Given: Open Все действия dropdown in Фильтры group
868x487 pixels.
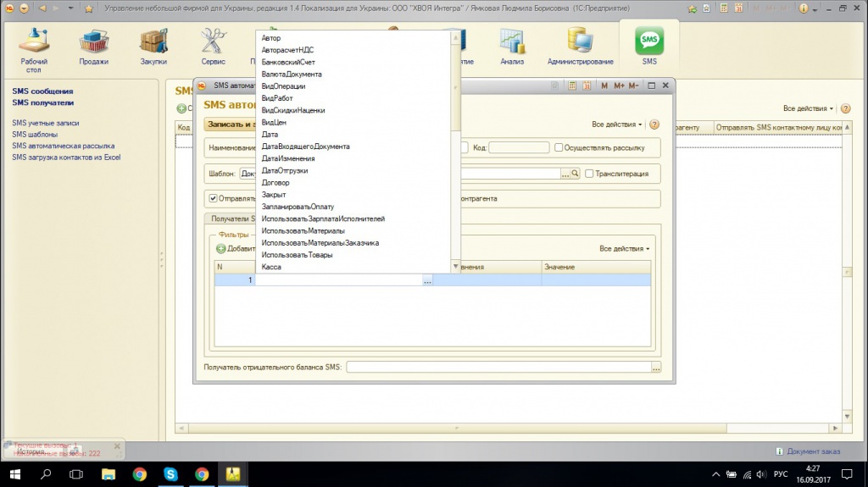Looking at the screenshot, I should pyautogui.click(x=625, y=249).
